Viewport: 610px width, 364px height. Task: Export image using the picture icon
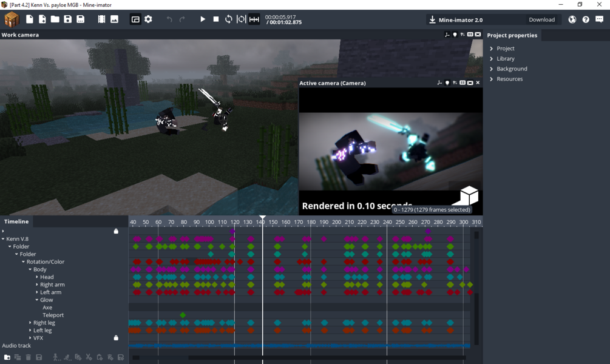(114, 19)
